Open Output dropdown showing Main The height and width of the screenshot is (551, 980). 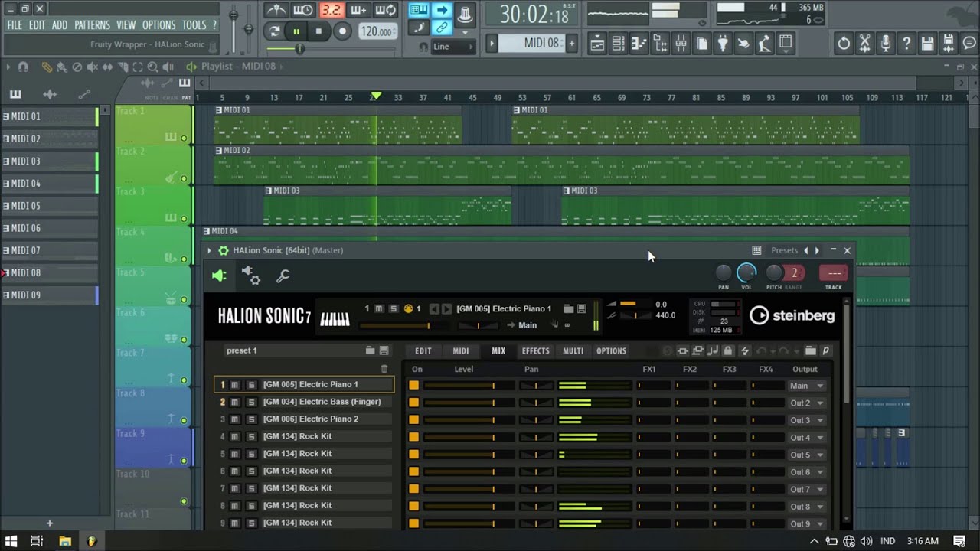pyautogui.click(x=807, y=386)
